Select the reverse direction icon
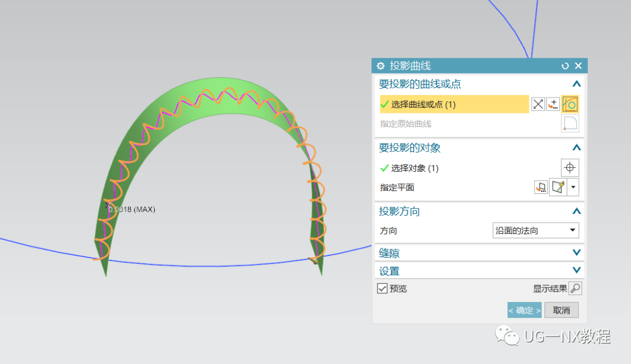The image size is (631, 364). (538, 103)
